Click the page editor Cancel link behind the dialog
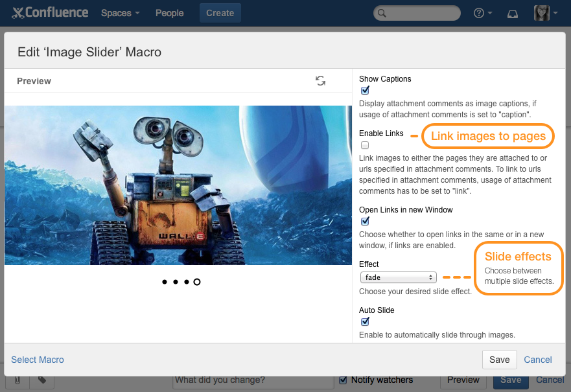This screenshot has height=392, width=571. 550,380
